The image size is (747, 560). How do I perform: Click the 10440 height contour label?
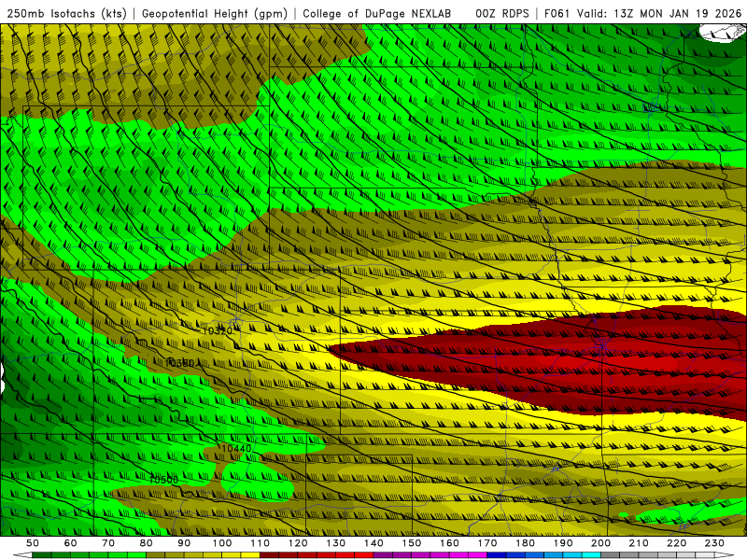click(x=236, y=448)
